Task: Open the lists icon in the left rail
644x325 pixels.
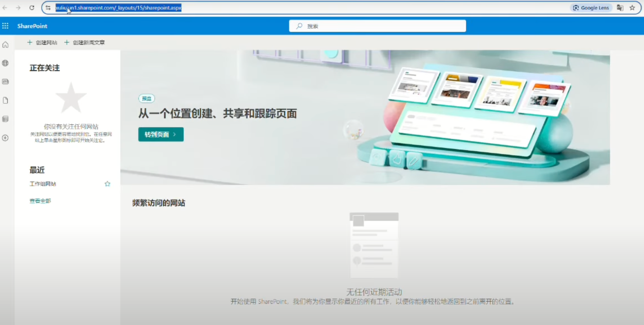Action: coord(5,119)
